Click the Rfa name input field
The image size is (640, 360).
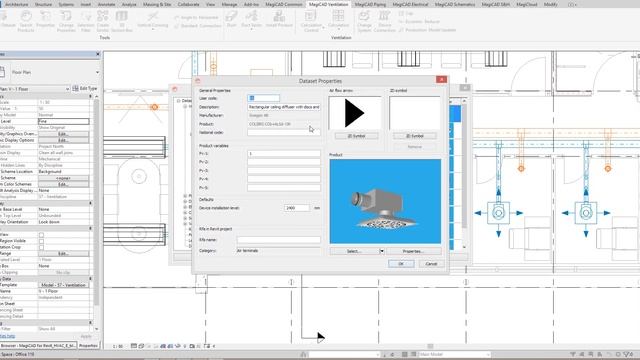(x=278, y=240)
